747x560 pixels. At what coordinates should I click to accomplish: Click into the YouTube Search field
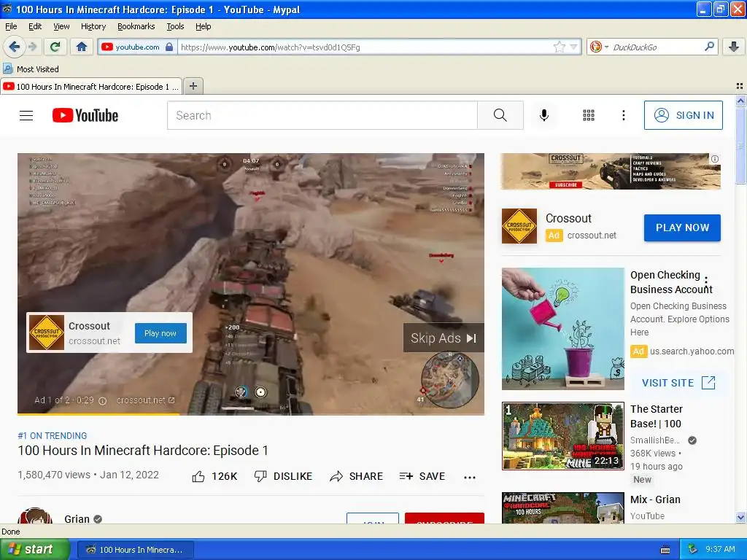point(322,115)
